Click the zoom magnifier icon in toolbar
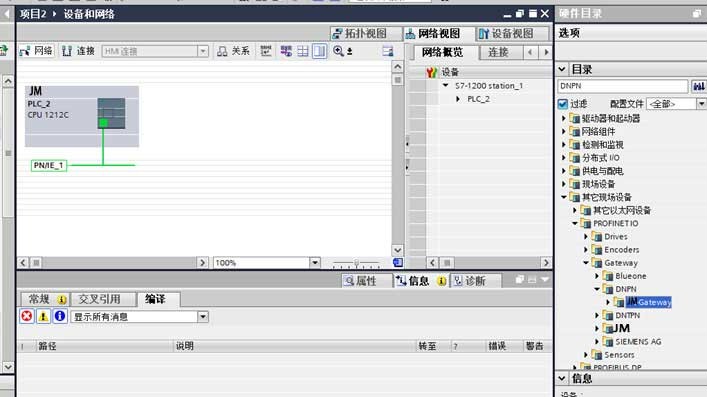This screenshot has width=707, height=397. pos(338,51)
